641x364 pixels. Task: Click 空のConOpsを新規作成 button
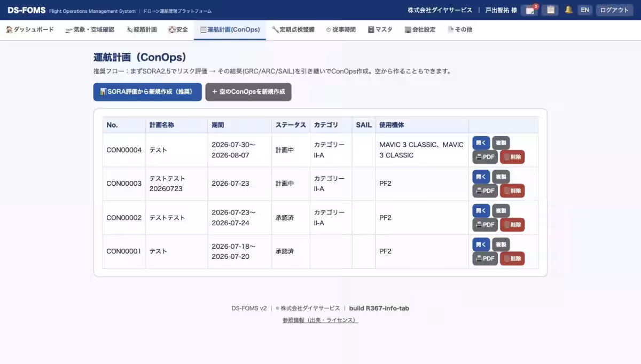pos(248,92)
